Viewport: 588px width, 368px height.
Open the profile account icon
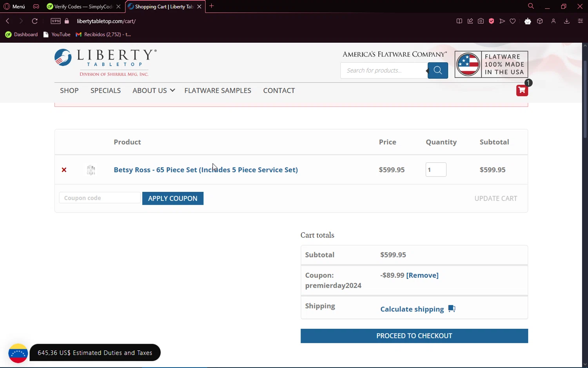coord(554,21)
